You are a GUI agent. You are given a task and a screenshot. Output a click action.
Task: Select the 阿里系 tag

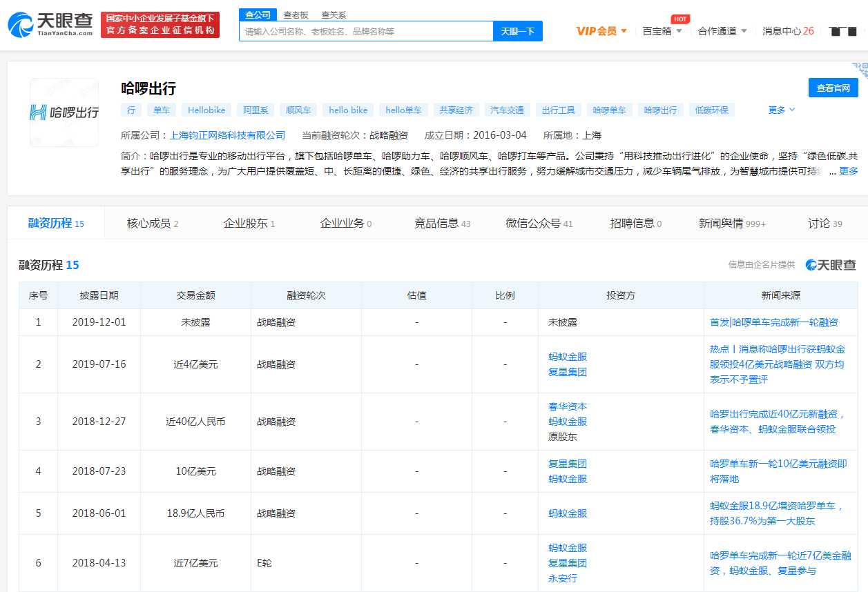click(x=255, y=110)
